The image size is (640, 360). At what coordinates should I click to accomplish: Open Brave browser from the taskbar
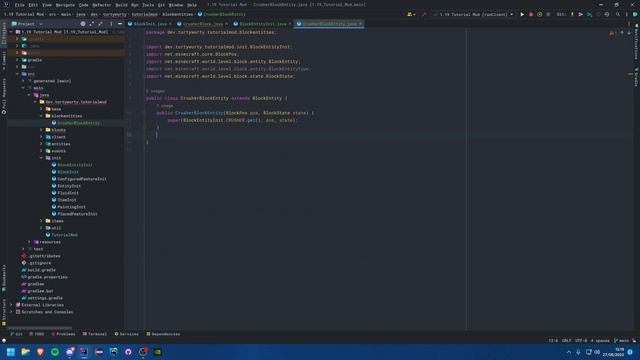(40, 351)
